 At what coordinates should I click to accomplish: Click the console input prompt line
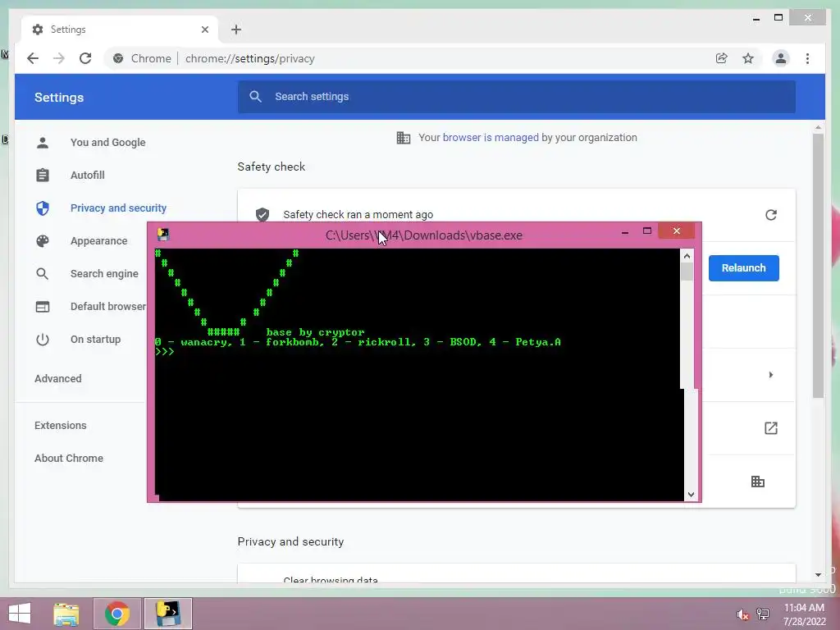pyautogui.click(x=164, y=352)
